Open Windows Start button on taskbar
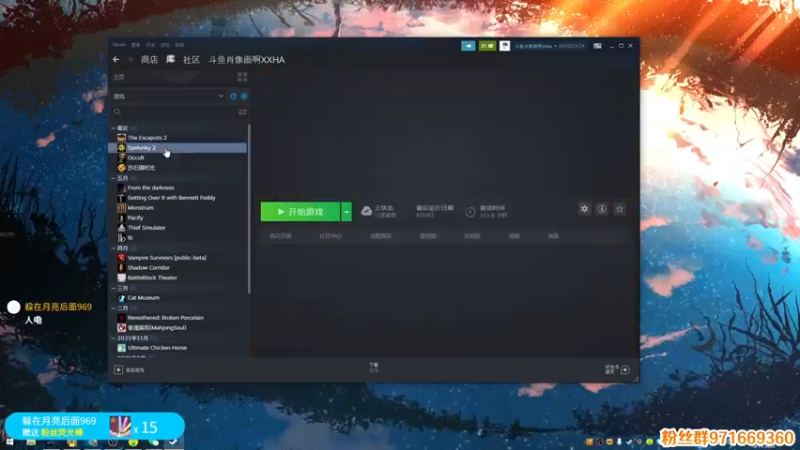Viewport: 800px width, 450px height. (9, 443)
